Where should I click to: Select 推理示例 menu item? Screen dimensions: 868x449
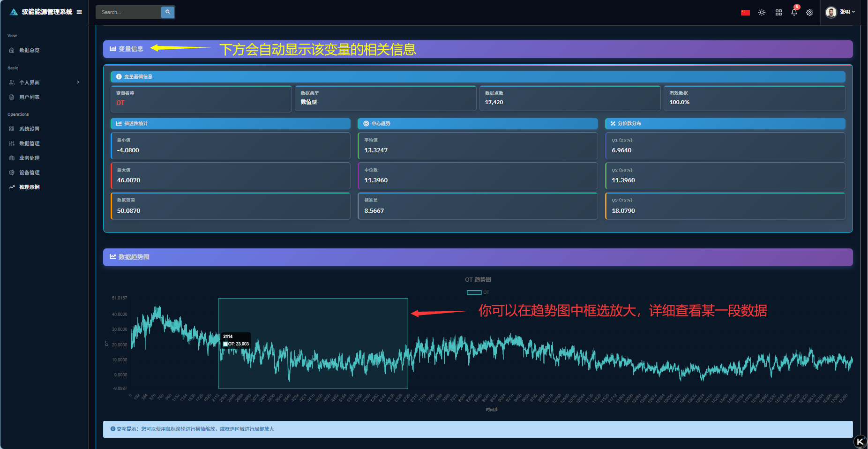(x=29, y=187)
